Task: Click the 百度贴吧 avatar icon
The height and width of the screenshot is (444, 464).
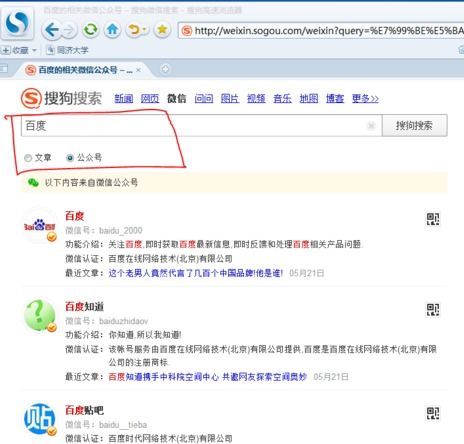Action: tap(40, 419)
